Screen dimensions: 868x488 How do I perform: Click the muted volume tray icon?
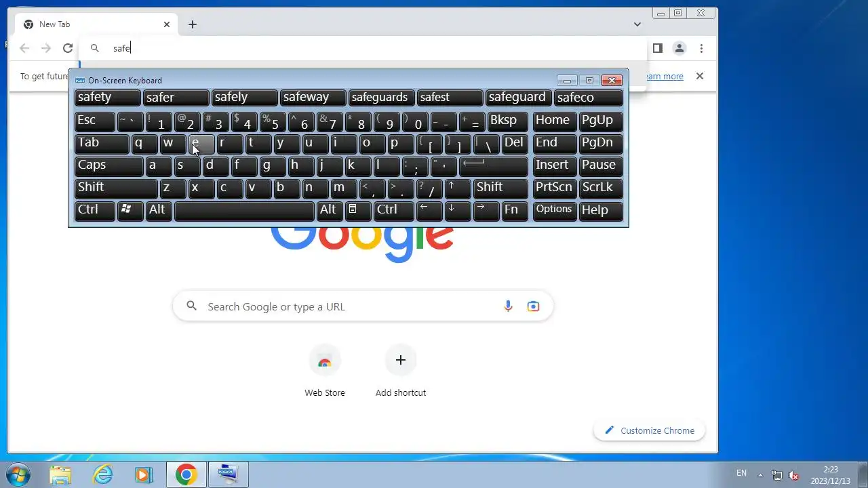[x=793, y=474]
